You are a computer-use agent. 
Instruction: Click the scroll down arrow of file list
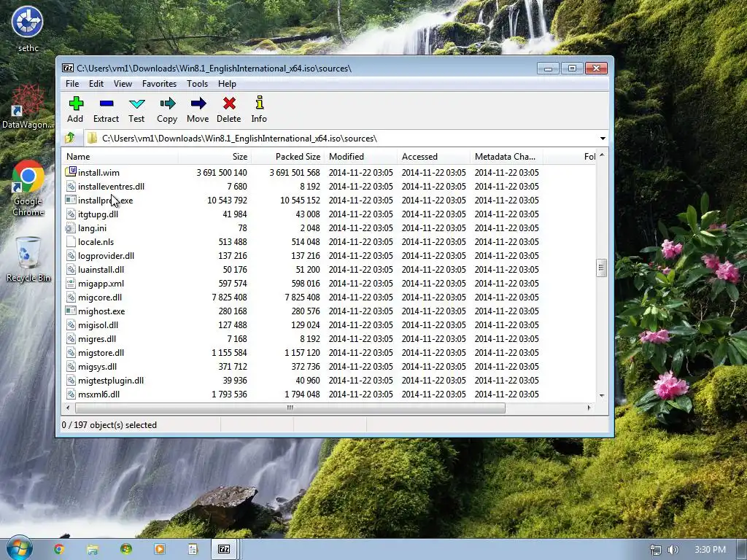[x=602, y=395]
